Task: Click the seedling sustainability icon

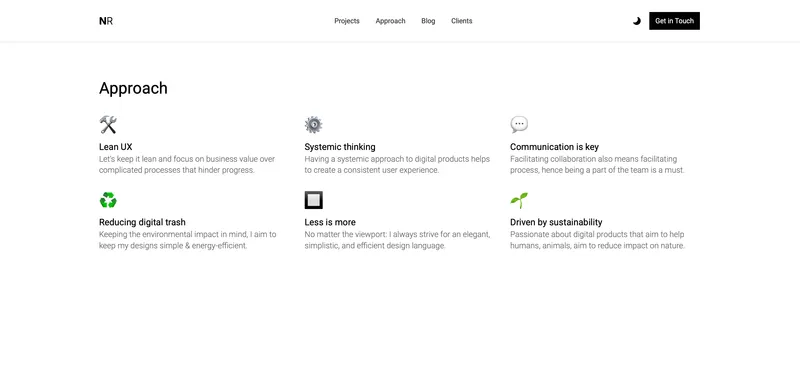Action: pyautogui.click(x=519, y=200)
